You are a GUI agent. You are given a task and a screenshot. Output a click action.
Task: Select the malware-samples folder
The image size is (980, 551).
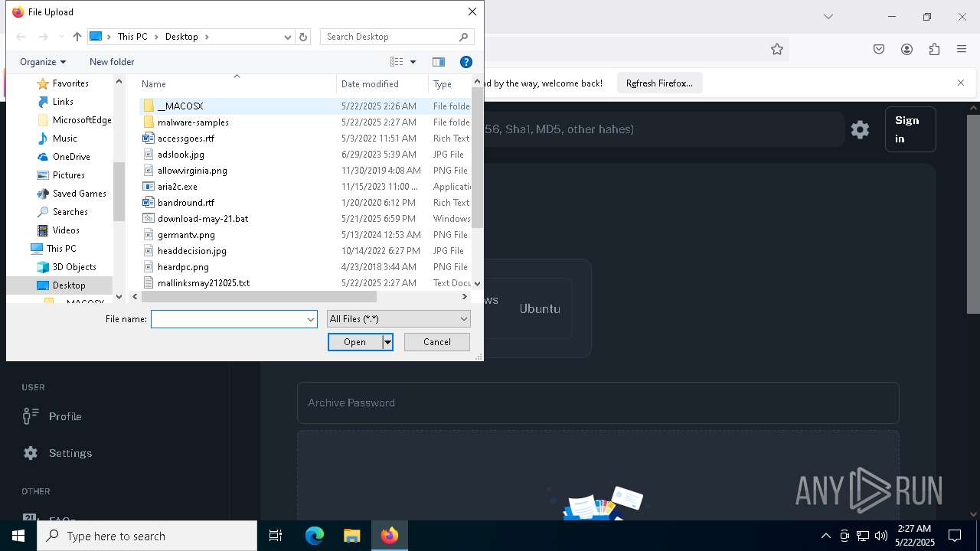(193, 122)
